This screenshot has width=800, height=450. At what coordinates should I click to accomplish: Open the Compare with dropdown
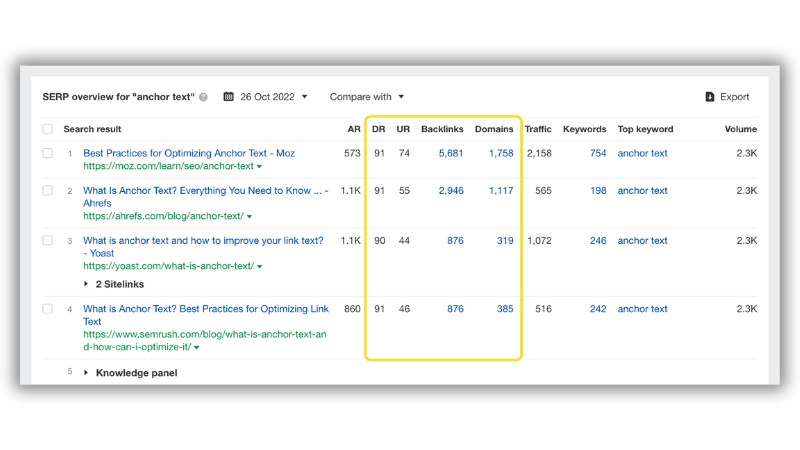point(367,96)
